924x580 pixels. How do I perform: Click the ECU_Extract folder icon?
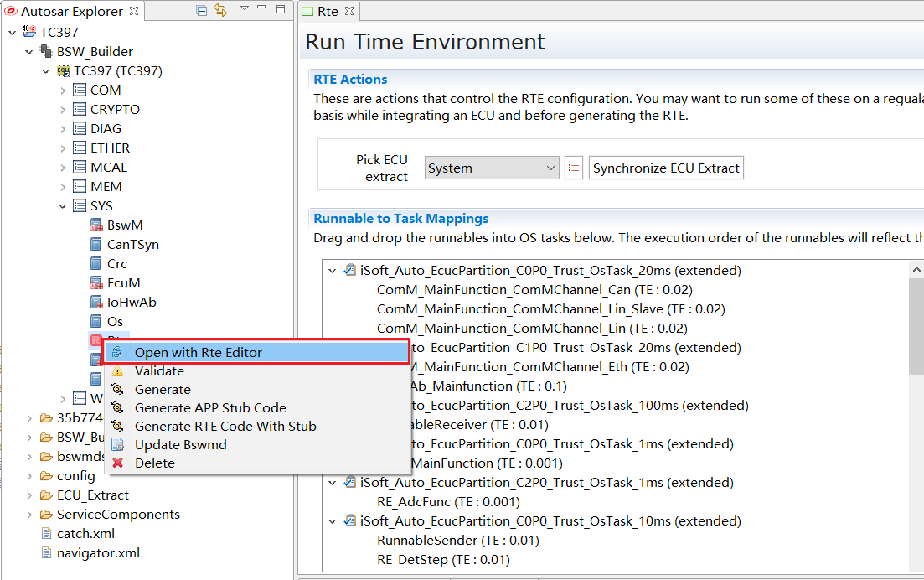[46, 495]
